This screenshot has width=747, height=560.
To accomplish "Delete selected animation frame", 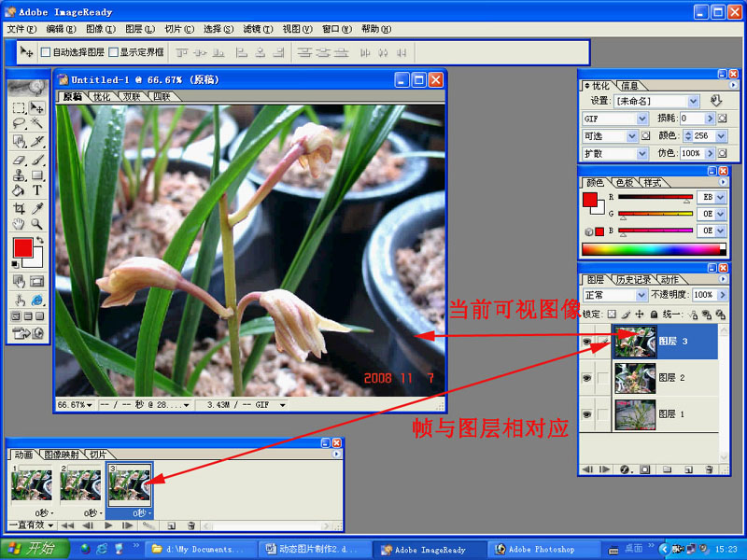I will (191, 525).
